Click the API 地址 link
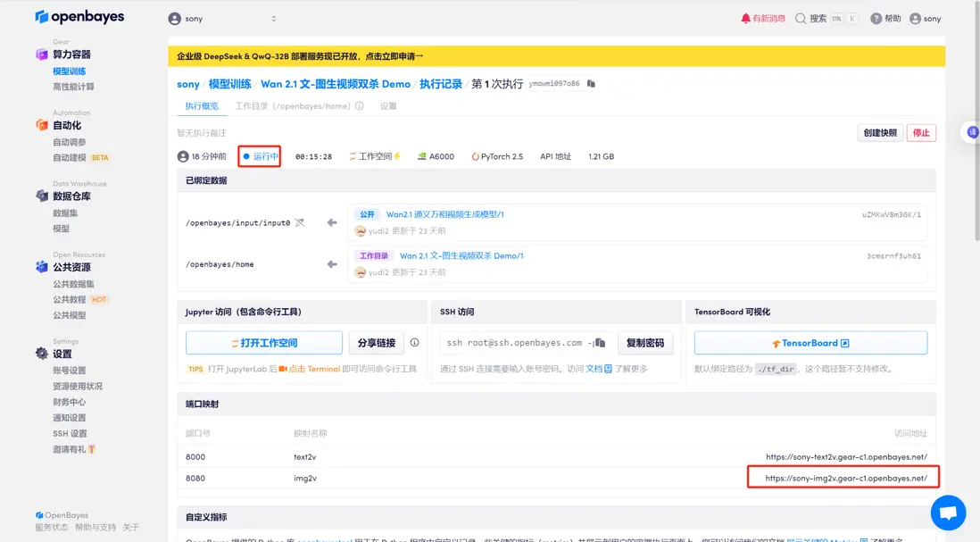The width and height of the screenshot is (980, 542). (556, 156)
